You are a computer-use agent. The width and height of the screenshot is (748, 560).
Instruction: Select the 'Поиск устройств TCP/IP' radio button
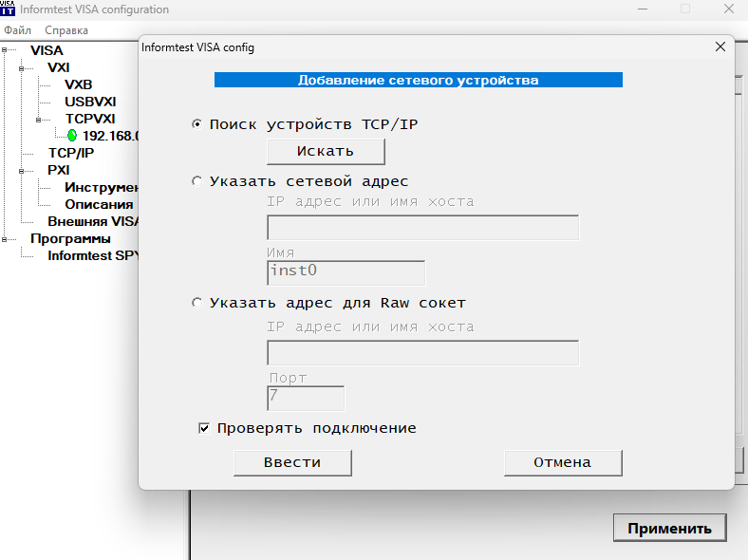coord(196,124)
